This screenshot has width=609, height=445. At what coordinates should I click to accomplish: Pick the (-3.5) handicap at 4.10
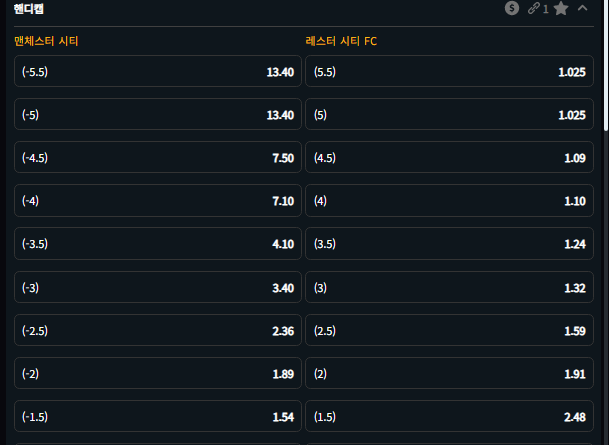[158, 244]
